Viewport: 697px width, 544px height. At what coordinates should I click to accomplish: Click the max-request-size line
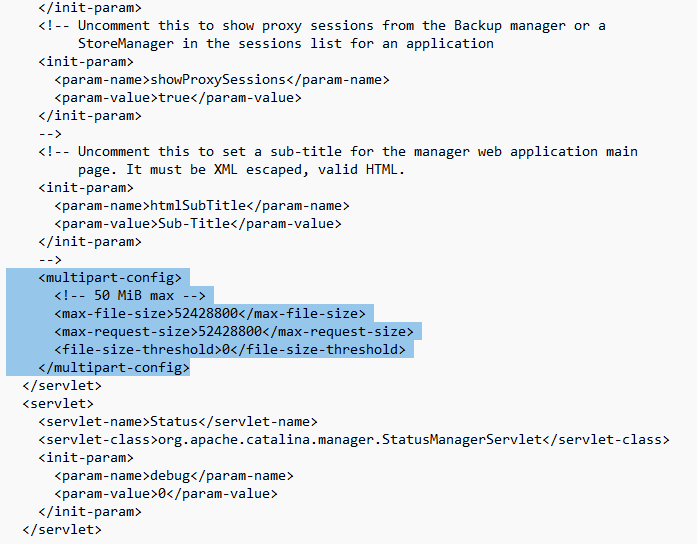tap(234, 332)
